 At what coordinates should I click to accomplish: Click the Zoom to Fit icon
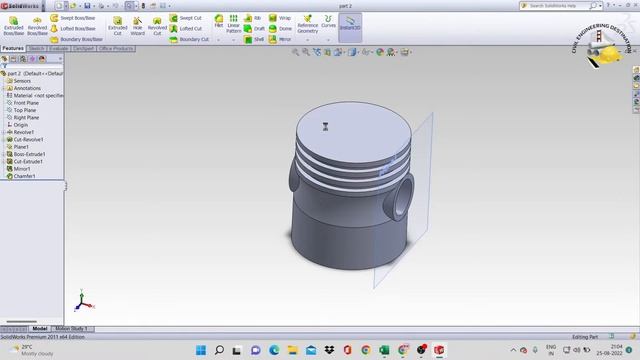tap(295, 52)
